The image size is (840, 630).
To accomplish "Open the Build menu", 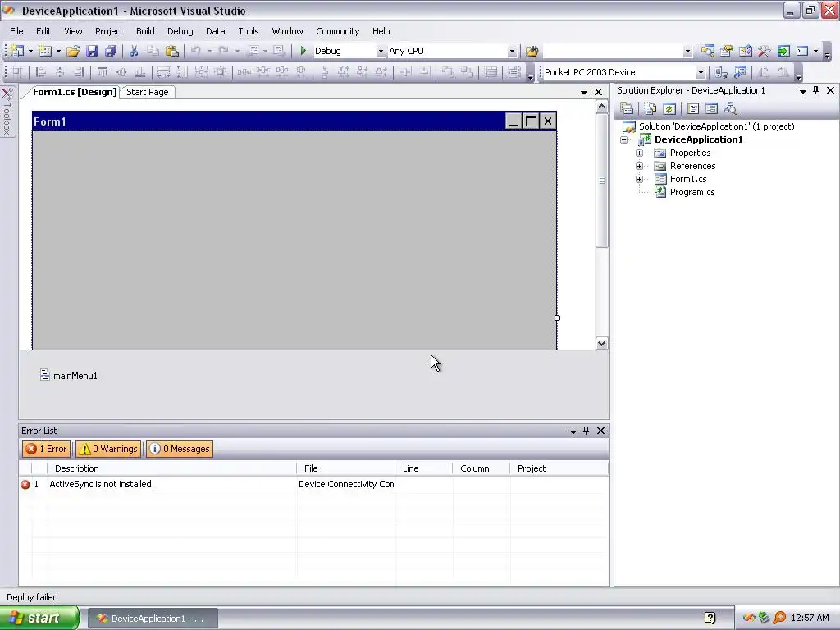I will coord(145,31).
